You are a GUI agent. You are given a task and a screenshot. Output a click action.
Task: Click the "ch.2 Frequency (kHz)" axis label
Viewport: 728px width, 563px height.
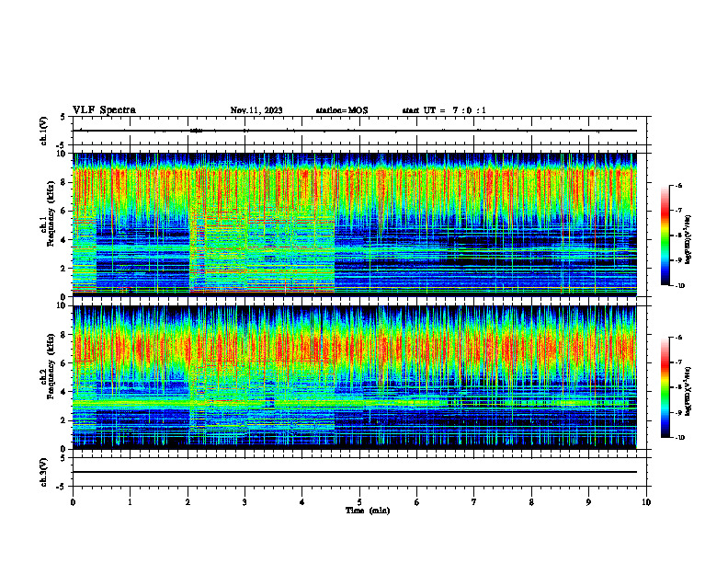pos(47,366)
